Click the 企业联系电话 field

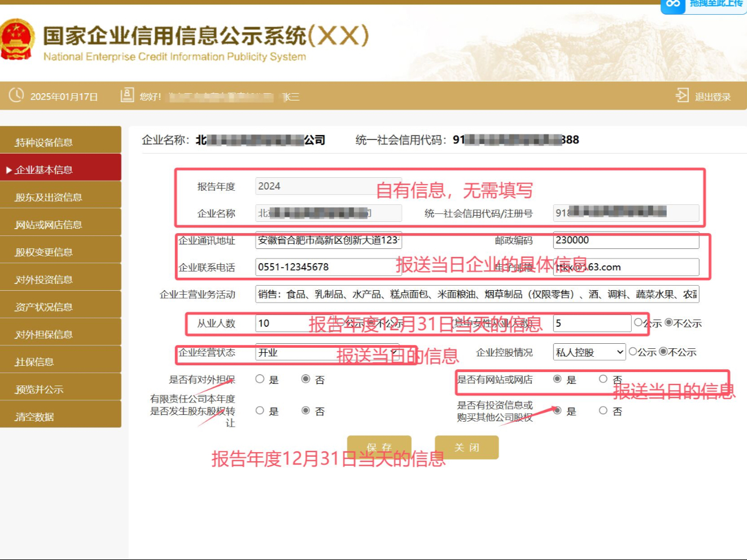pyautogui.click(x=329, y=267)
